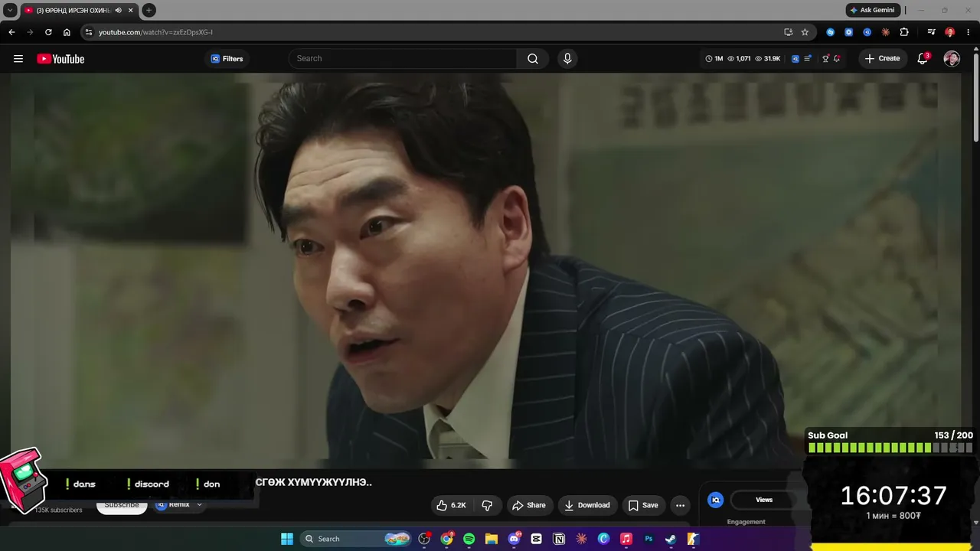The height and width of the screenshot is (551, 980).
Task: Open the vidIQ list icon in header
Action: pos(808,59)
